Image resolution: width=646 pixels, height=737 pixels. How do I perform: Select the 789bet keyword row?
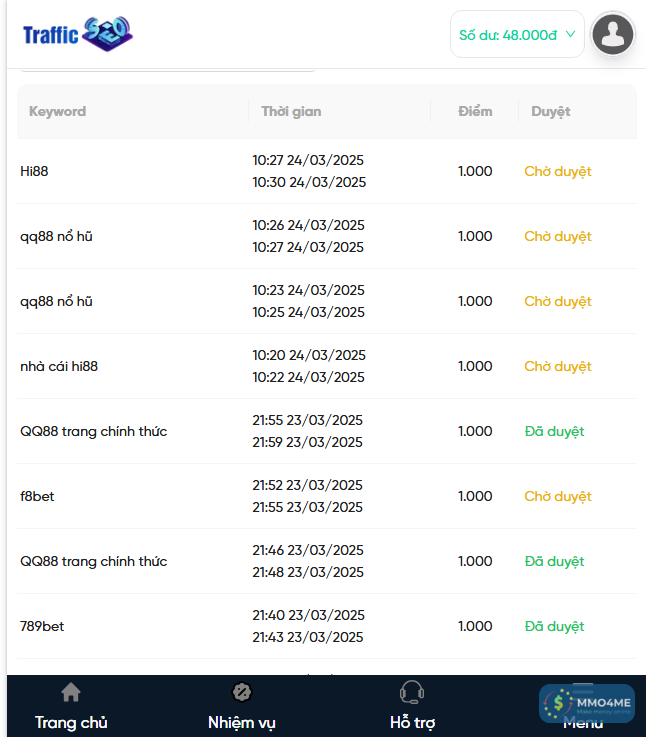42,626
